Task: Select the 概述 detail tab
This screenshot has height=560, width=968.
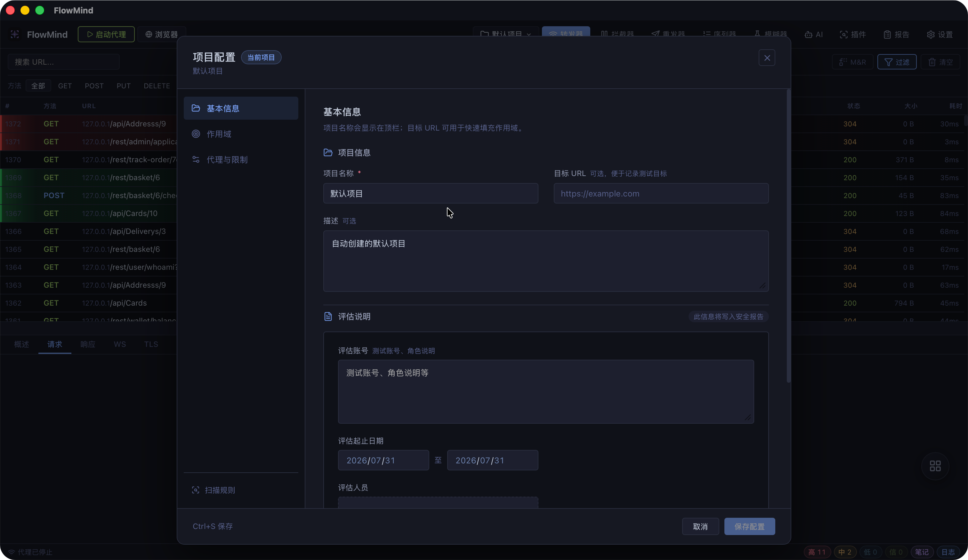Action: [21, 345]
